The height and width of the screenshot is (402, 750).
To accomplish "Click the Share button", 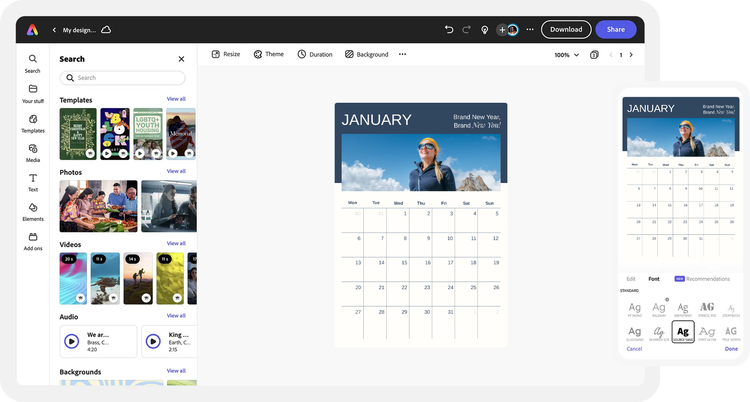I will tap(616, 30).
